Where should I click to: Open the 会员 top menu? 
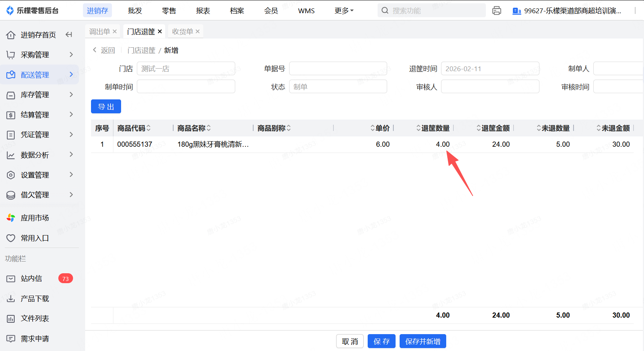pyautogui.click(x=271, y=11)
